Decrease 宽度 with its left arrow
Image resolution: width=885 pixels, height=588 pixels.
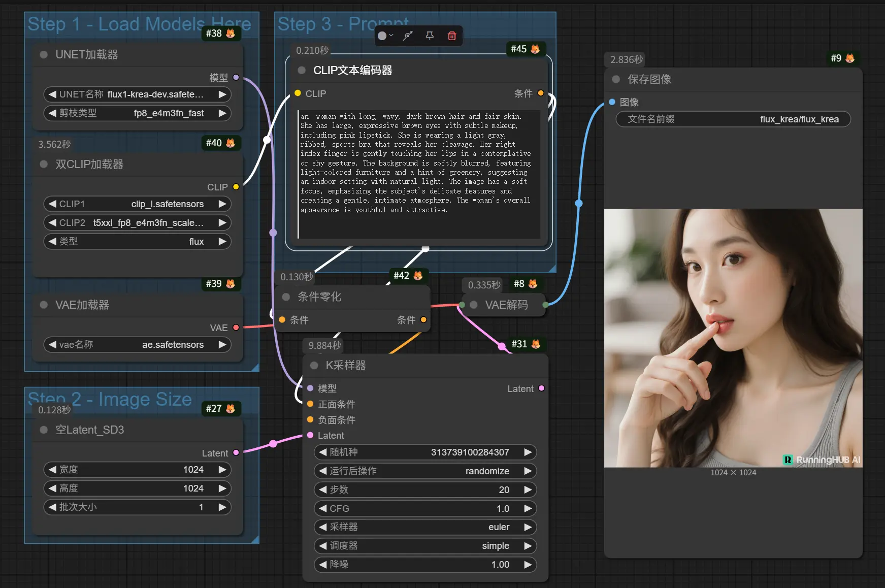52,469
